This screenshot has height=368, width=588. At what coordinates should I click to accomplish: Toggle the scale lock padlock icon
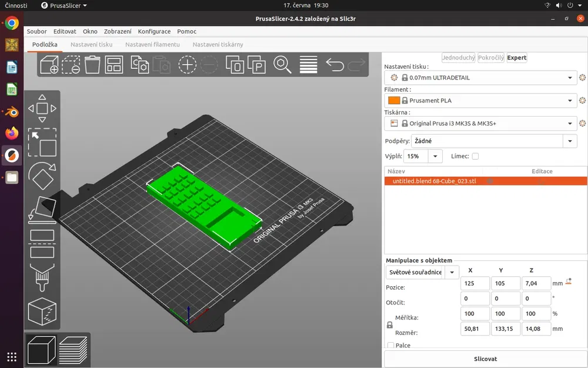[x=390, y=325]
